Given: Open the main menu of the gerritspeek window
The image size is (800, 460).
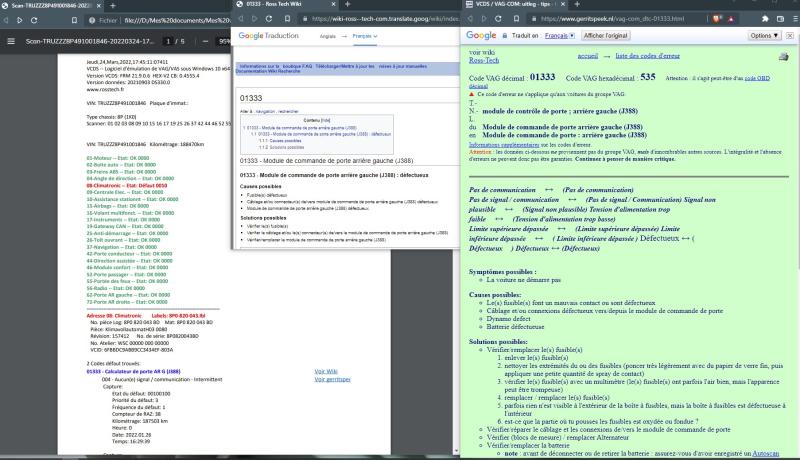Looking at the screenshot, I should (x=795, y=19).
